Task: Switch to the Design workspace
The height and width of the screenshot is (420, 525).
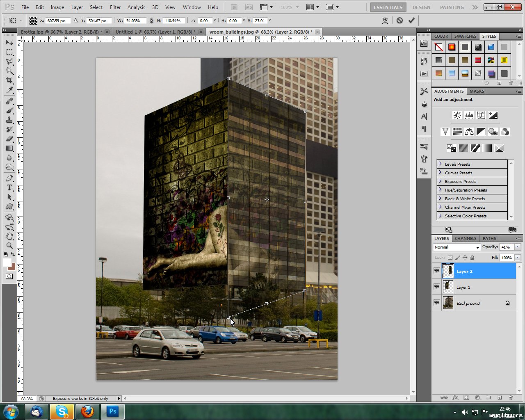Action: 421,7
